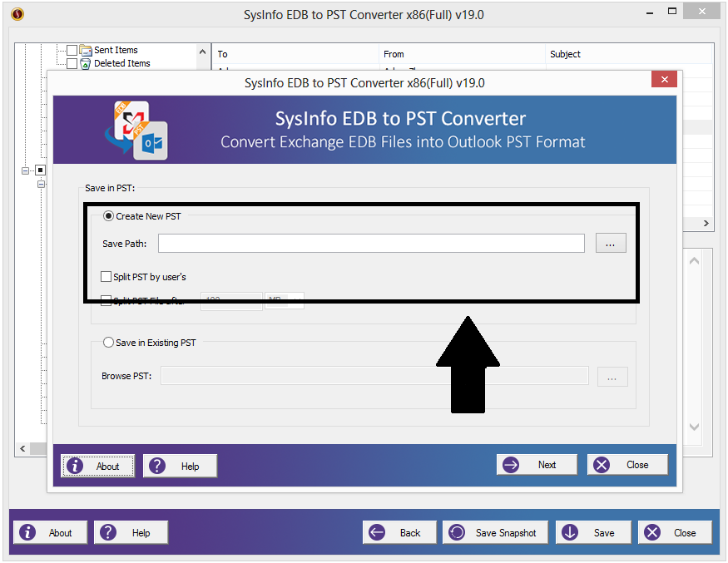Close the dialog with the red X
This screenshot has width=728, height=563.
pos(664,79)
